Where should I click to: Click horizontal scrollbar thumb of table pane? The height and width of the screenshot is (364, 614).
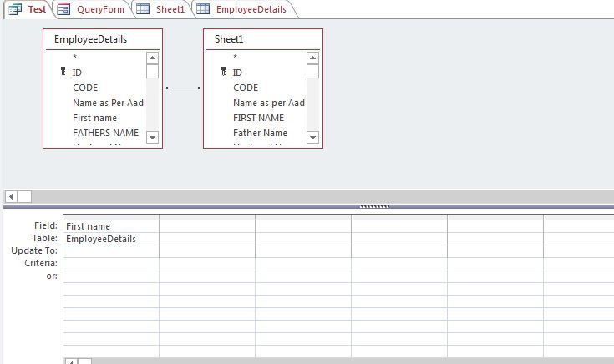click(25, 196)
